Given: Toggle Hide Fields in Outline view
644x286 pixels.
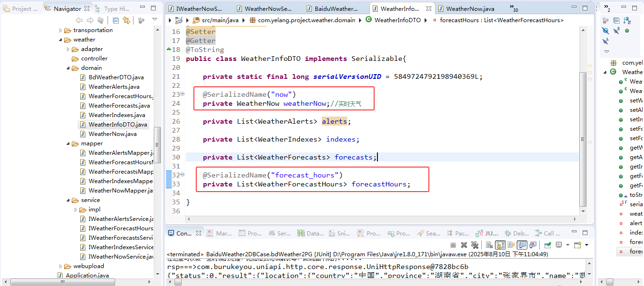Looking at the screenshot, I should click(606, 31).
